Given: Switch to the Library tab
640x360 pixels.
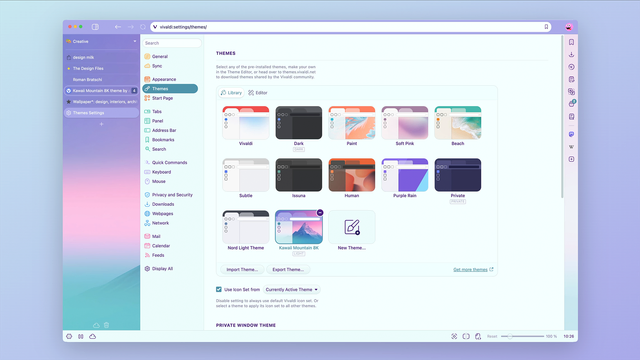Looking at the screenshot, I should 231,93.
